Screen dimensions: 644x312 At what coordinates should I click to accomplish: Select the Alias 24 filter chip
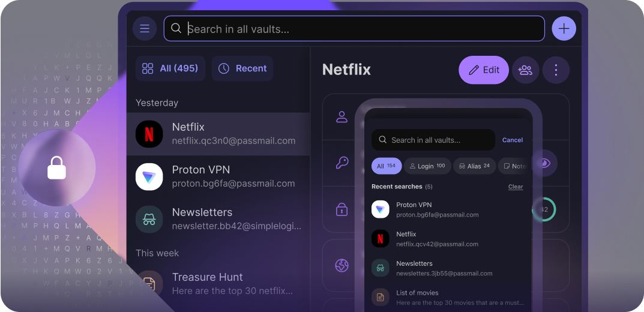click(474, 166)
